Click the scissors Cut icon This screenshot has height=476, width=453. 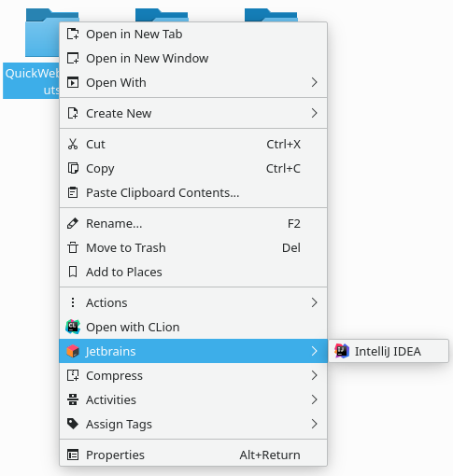click(73, 144)
